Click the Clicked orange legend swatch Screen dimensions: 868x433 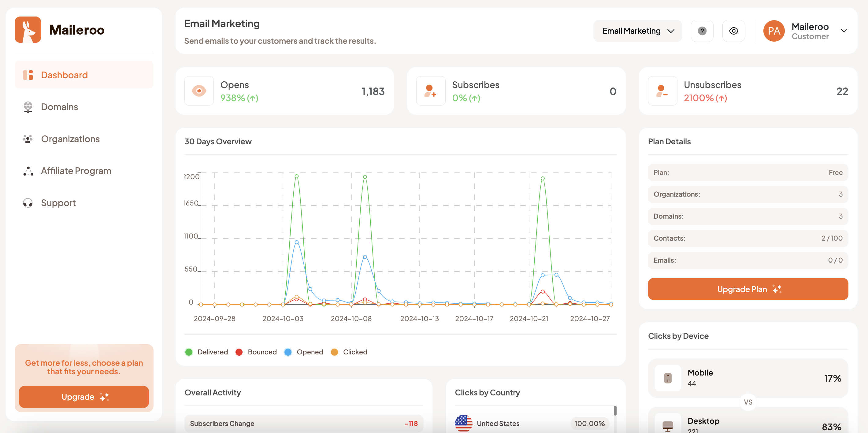click(x=334, y=352)
